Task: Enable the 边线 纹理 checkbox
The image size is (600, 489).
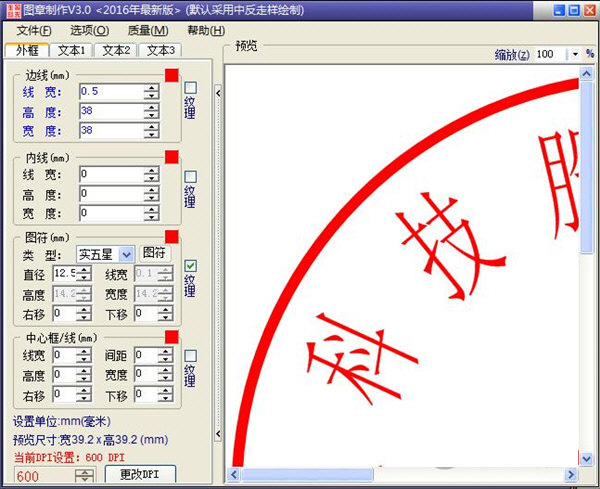Action: click(x=191, y=88)
